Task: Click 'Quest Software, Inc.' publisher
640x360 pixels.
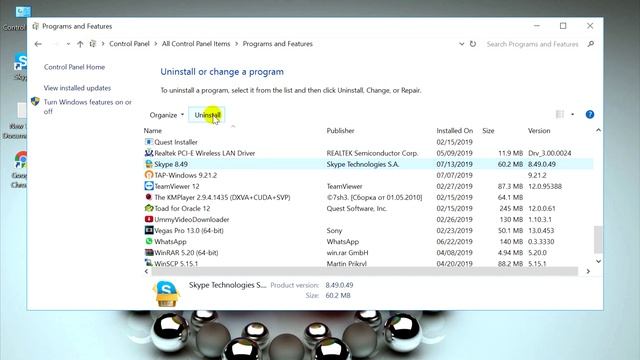Action: [356, 208]
